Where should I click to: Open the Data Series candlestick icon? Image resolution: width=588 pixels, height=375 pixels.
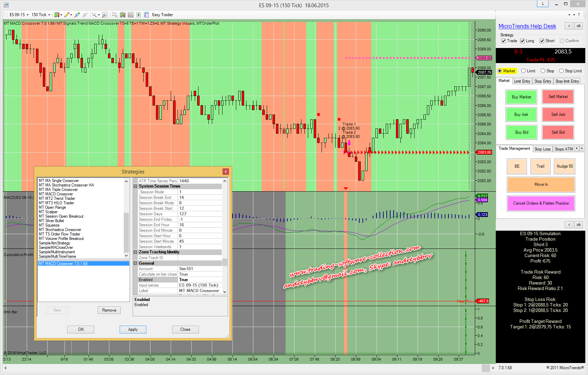point(122,15)
